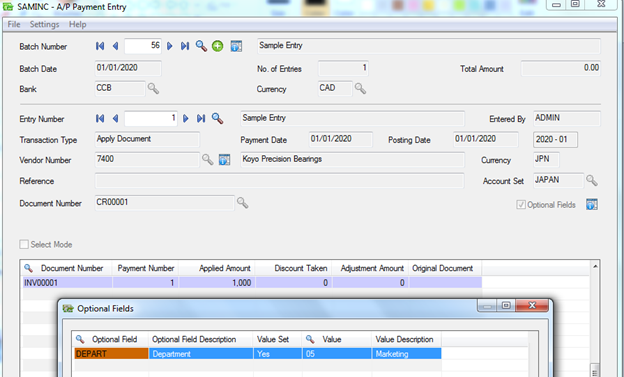Viewport: 624px width, 377px height.
Task: Click the Department description cell
Action: (x=201, y=354)
